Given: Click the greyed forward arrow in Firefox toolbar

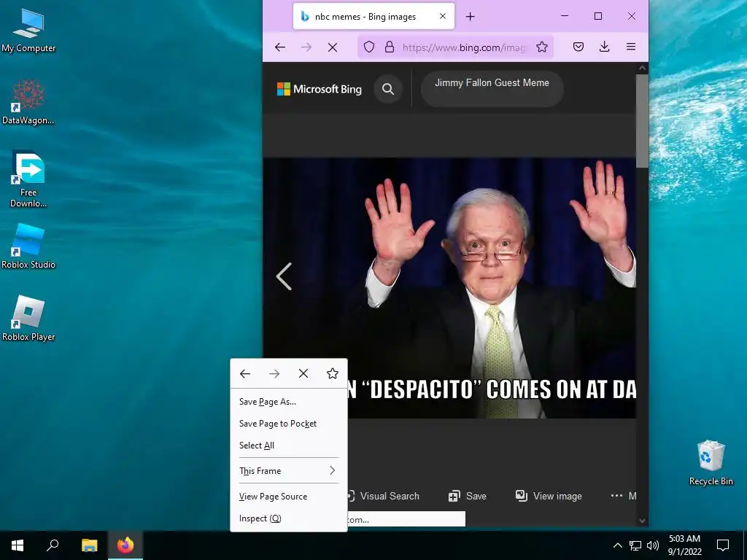Looking at the screenshot, I should tap(306, 47).
